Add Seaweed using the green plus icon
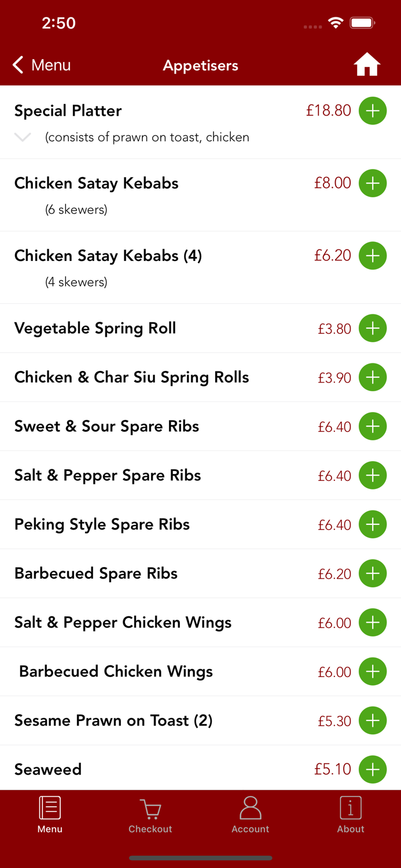This screenshot has height=868, width=401. click(373, 769)
